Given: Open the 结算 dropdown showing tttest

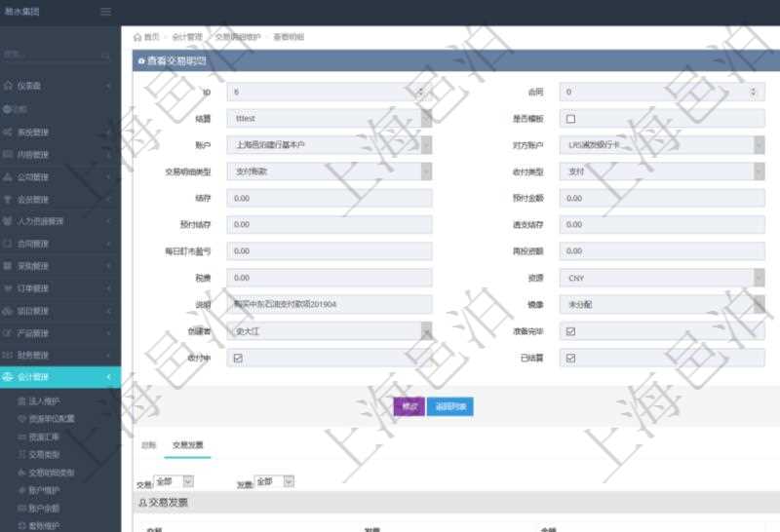Looking at the screenshot, I should [x=330, y=118].
